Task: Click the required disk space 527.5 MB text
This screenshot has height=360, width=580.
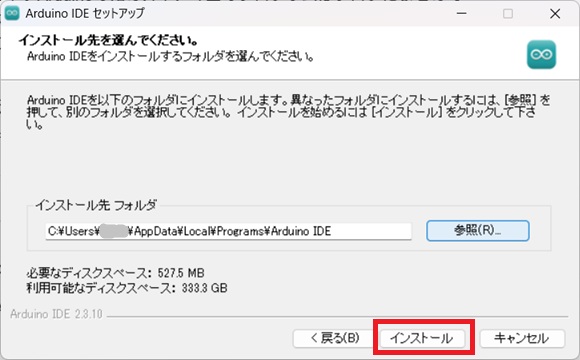Action: pyautogui.click(x=115, y=273)
